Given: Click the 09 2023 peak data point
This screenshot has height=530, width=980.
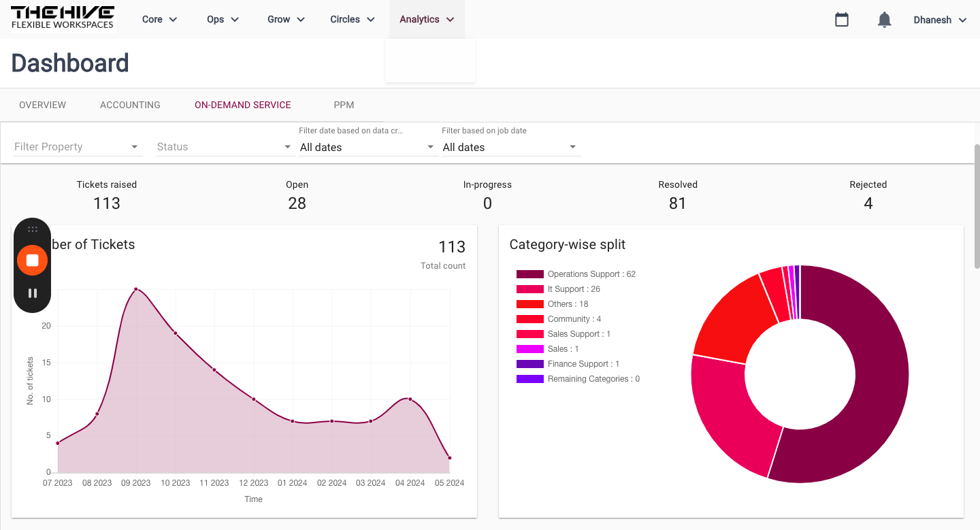Looking at the screenshot, I should tap(136, 289).
